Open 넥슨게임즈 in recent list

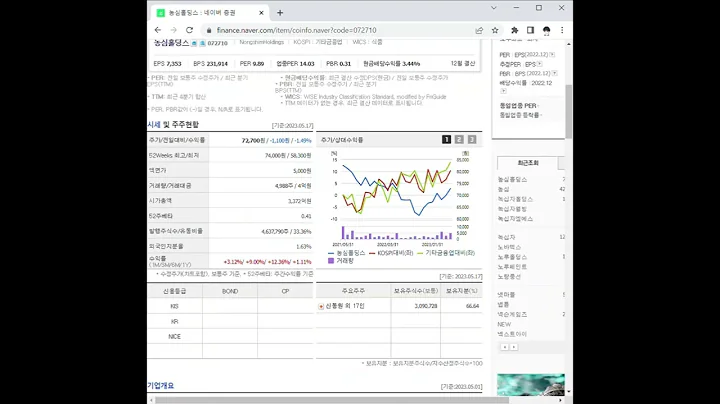[x=512, y=314]
